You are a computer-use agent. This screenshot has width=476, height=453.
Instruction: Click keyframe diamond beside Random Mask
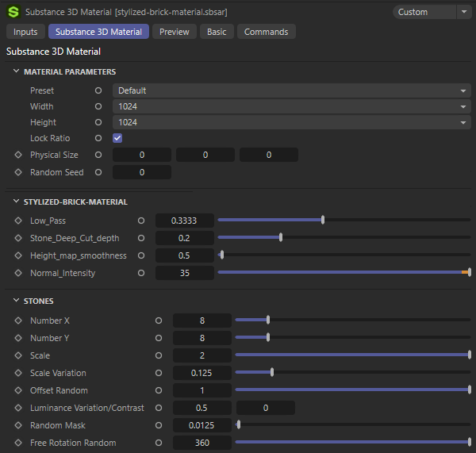coord(18,425)
